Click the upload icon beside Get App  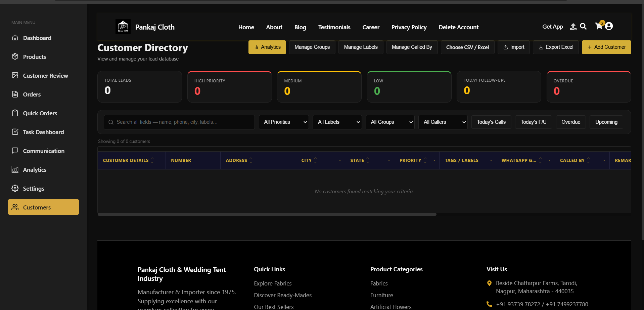point(573,27)
